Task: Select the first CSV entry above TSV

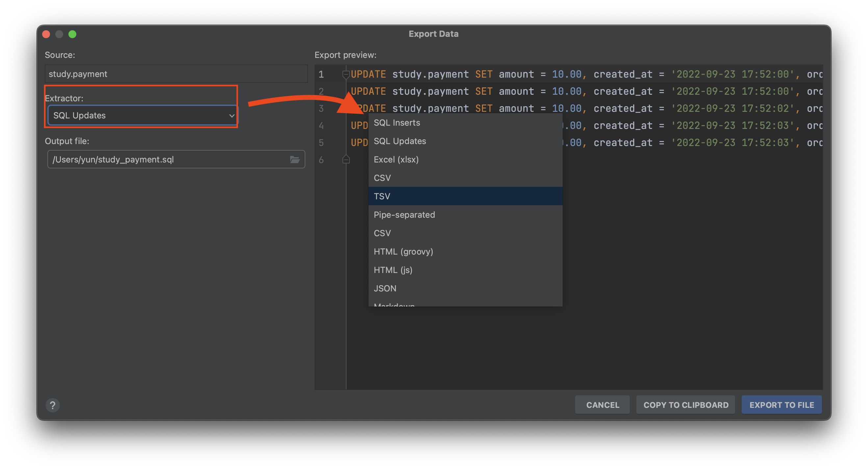Action: coord(382,178)
